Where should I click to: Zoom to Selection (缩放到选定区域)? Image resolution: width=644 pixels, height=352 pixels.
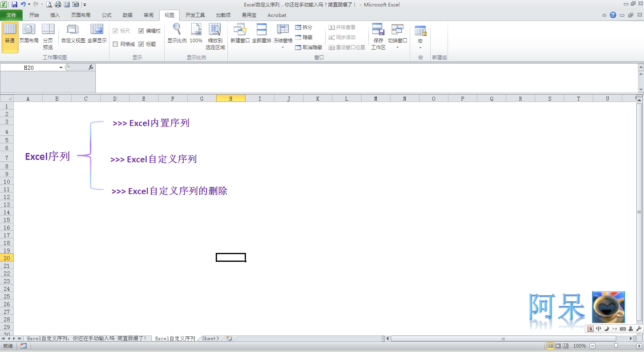point(215,37)
